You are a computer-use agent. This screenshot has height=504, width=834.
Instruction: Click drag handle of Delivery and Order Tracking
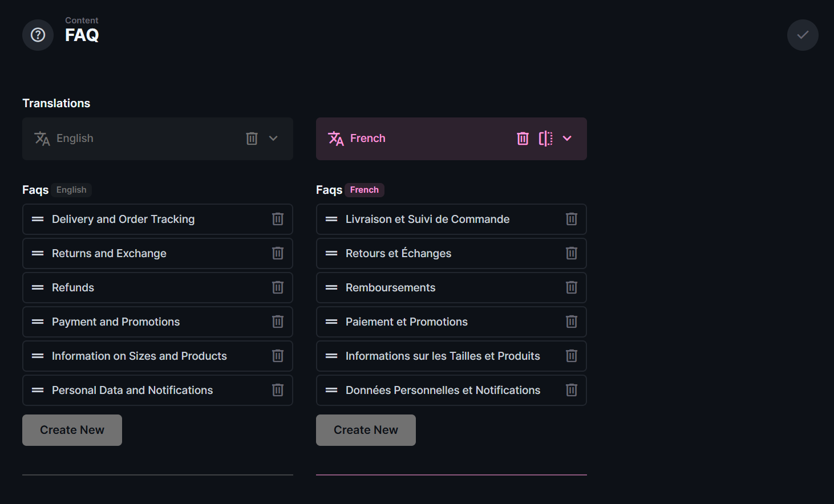[38, 219]
